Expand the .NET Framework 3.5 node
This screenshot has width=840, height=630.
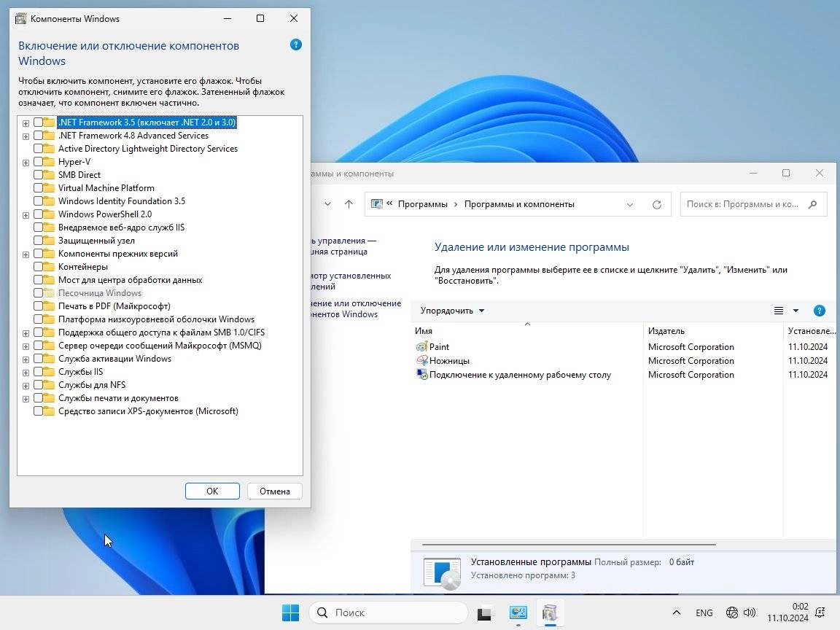pyautogui.click(x=26, y=123)
